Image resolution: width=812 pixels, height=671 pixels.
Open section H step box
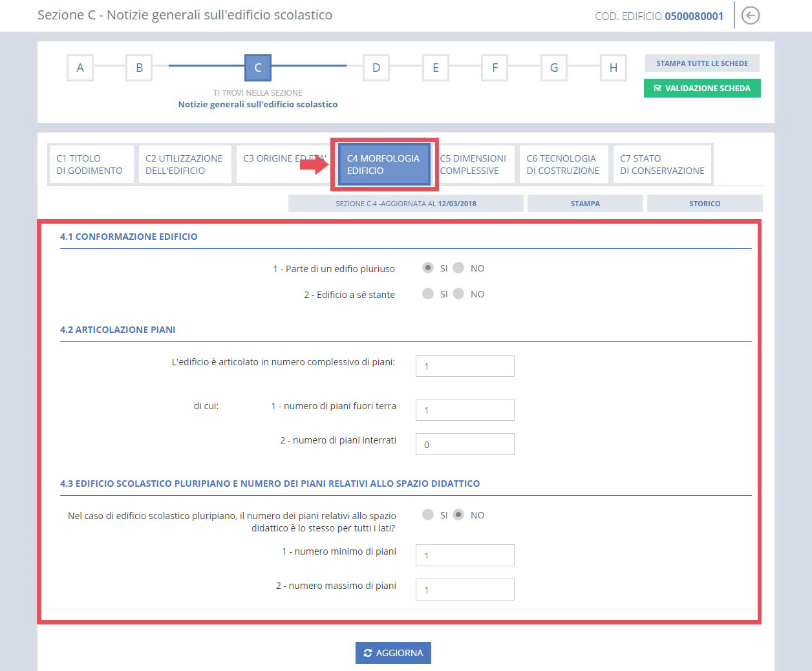point(613,68)
